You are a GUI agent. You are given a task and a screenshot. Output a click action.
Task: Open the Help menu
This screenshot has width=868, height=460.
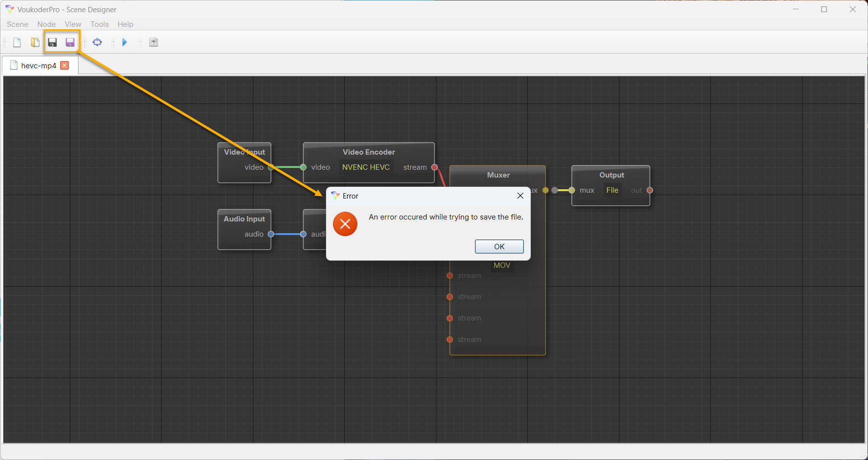click(x=125, y=24)
